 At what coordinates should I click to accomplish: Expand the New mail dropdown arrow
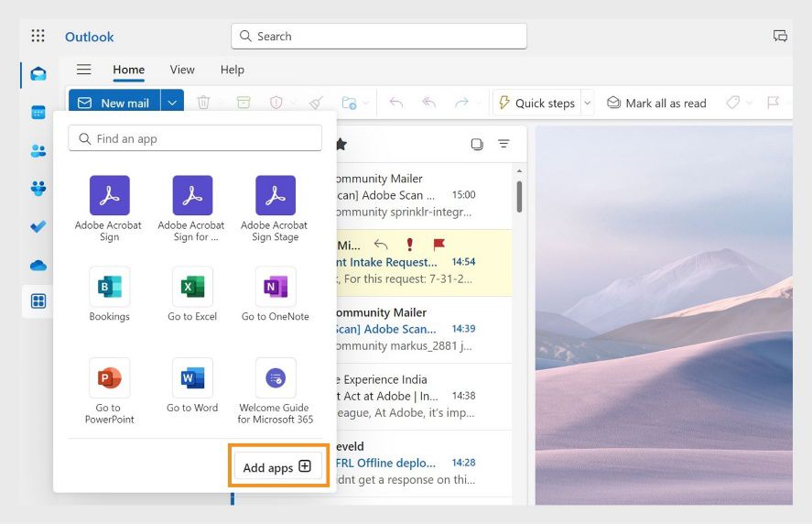point(172,103)
